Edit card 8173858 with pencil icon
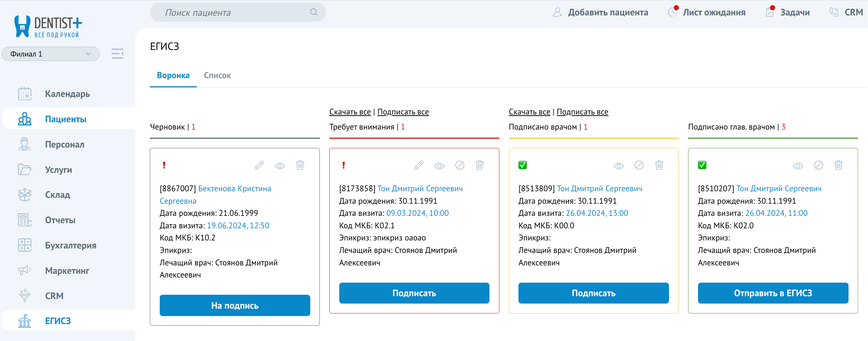Viewport: 868px width, 341px height. tap(419, 165)
